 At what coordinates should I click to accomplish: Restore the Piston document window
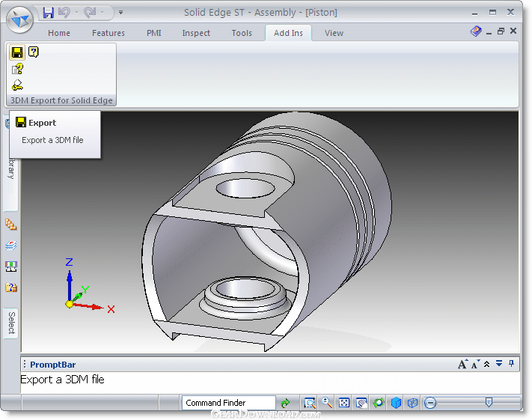pyautogui.click(x=501, y=31)
